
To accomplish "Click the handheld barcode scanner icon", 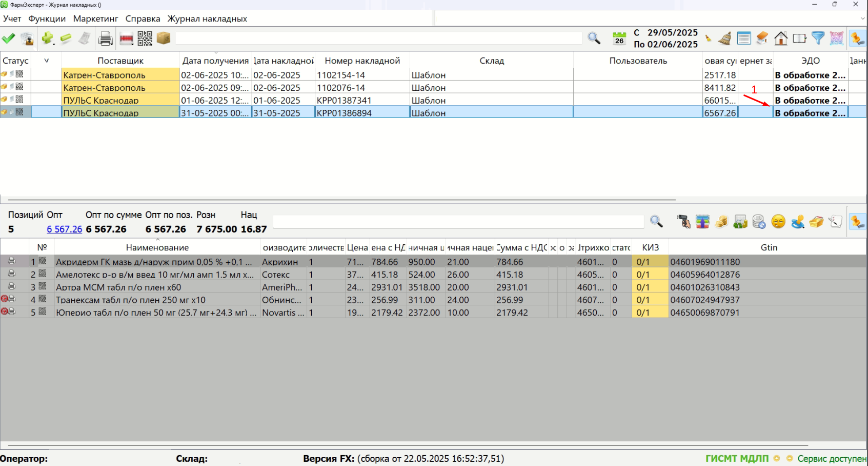I will point(683,222).
